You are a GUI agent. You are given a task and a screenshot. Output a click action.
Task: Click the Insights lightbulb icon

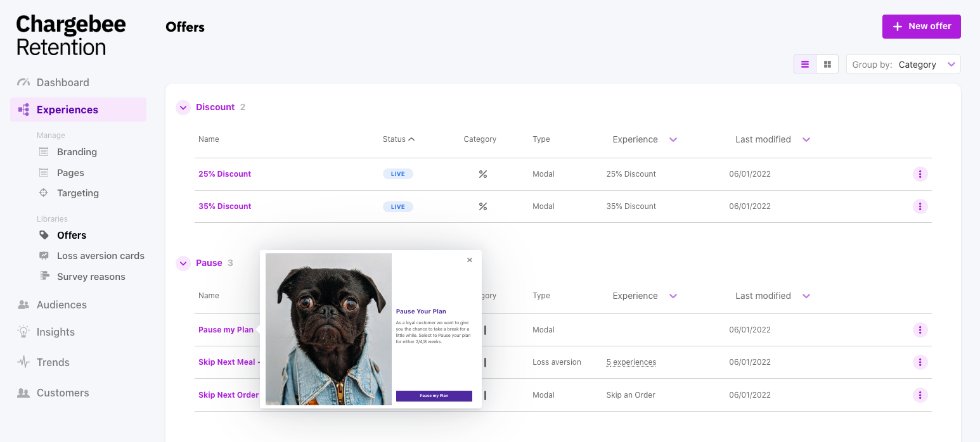(x=23, y=332)
